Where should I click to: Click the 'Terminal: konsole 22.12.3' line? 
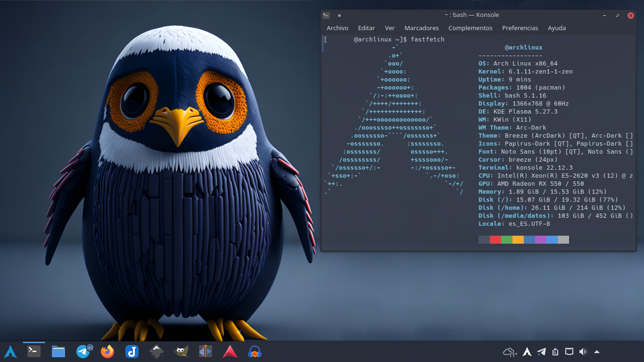526,168
